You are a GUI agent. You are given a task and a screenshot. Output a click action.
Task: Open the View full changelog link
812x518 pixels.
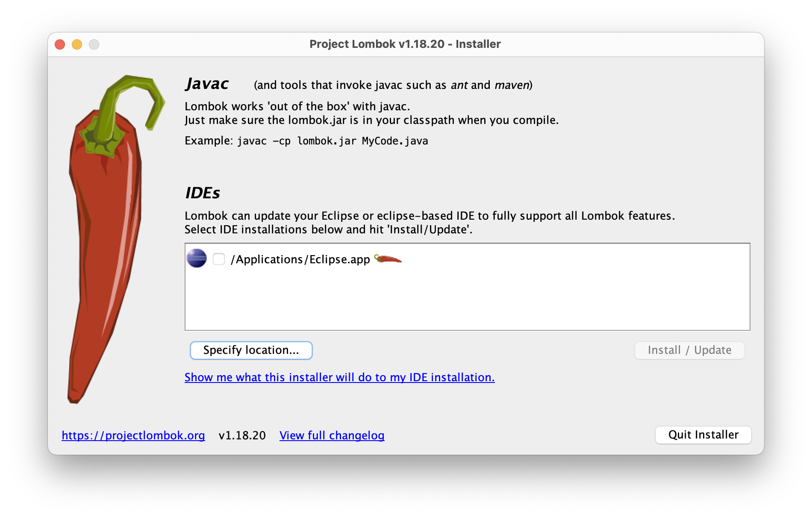point(332,435)
